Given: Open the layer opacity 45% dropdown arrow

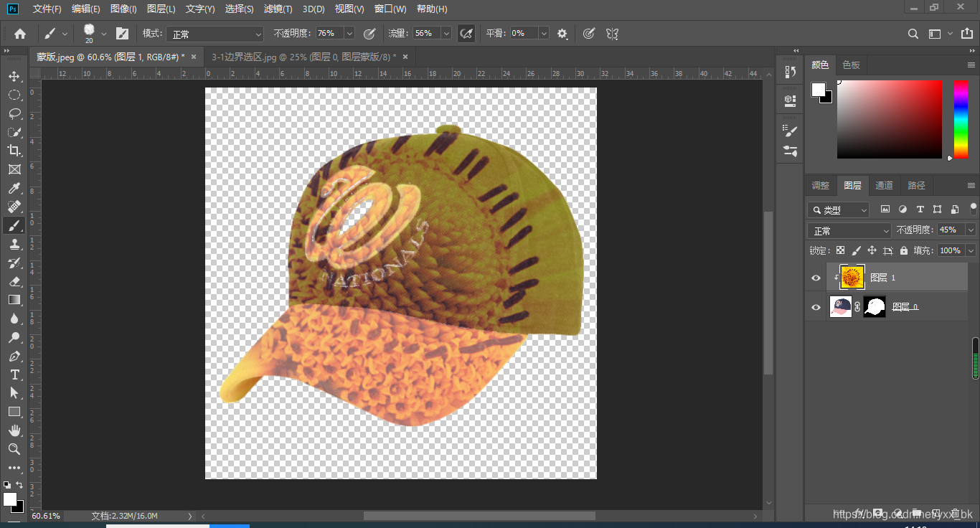Looking at the screenshot, I should pos(971,230).
